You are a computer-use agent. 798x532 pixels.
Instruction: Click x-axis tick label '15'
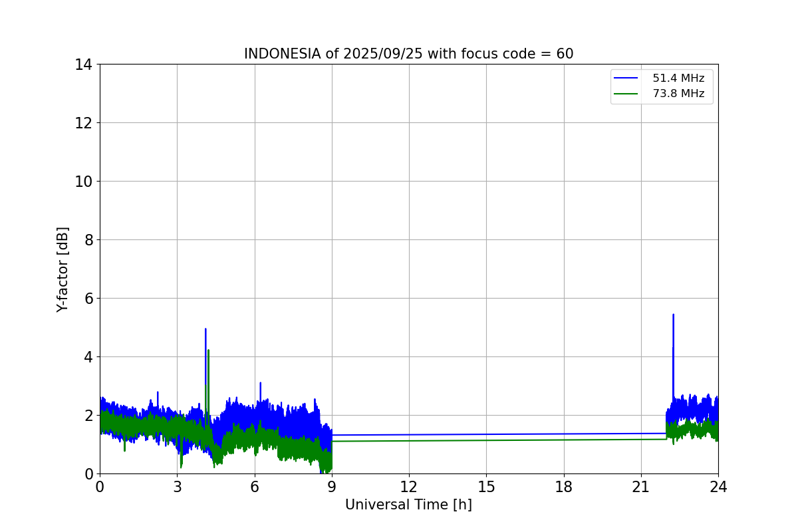(486, 487)
